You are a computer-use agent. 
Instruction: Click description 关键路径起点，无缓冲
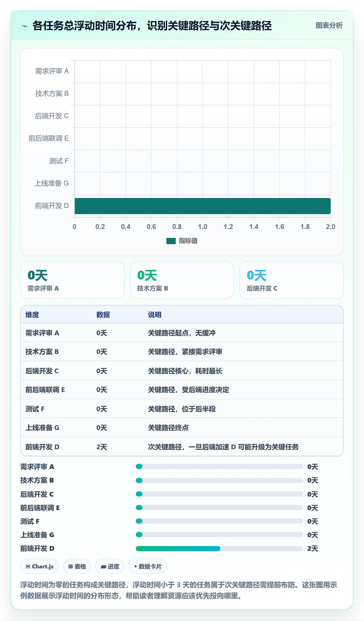coord(182,333)
